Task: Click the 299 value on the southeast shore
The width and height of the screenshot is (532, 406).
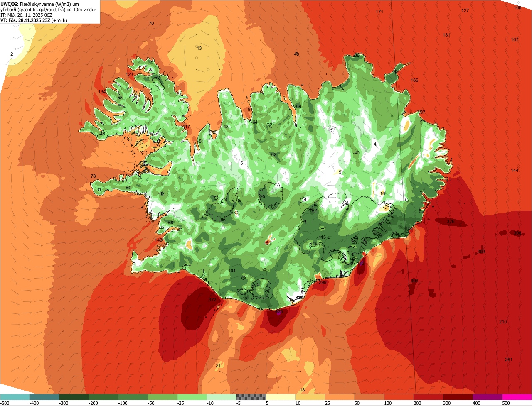Action: 323,282
